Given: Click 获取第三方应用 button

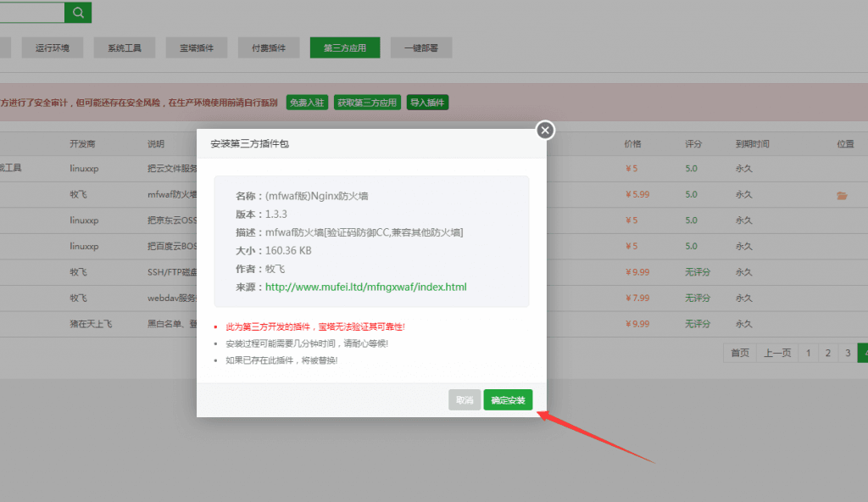Looking at the screenshot, I should coord(367,103).
